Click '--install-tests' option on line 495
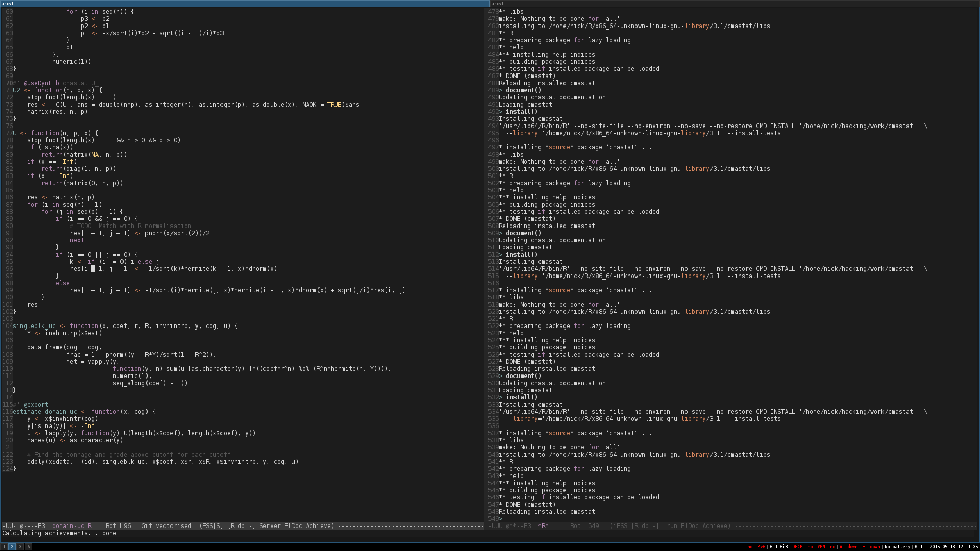 [x=754, y=133]
